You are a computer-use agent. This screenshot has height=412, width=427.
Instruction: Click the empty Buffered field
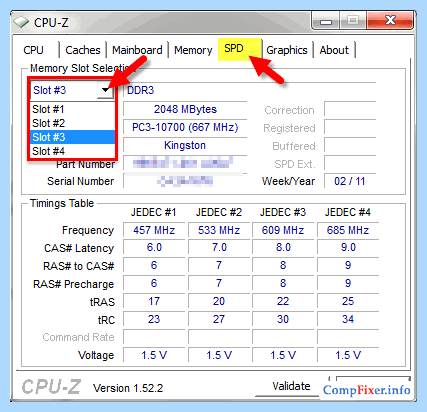(350, 145)
